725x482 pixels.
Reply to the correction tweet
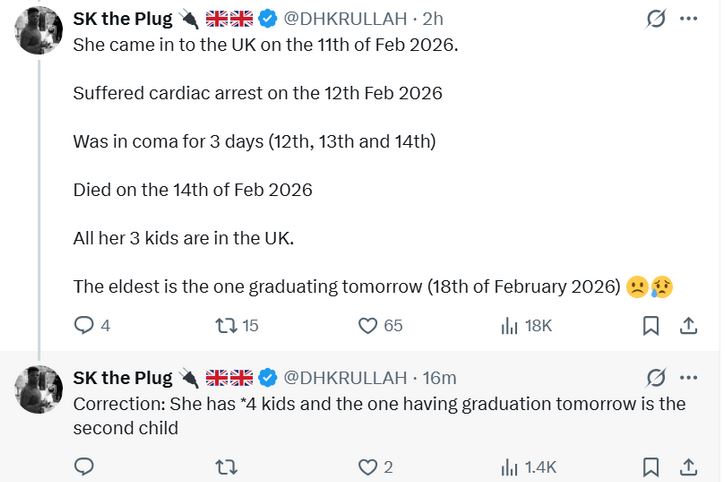[x=85, y=467]
